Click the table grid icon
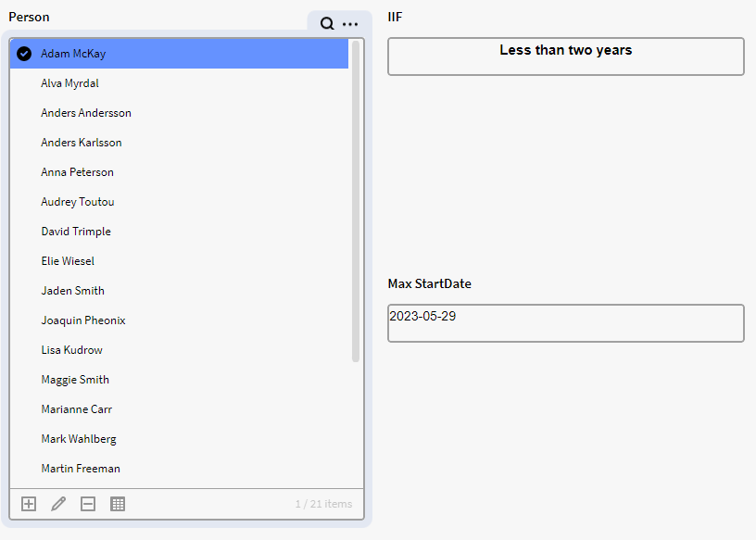 pyautogui.click(x=118, y=504)
